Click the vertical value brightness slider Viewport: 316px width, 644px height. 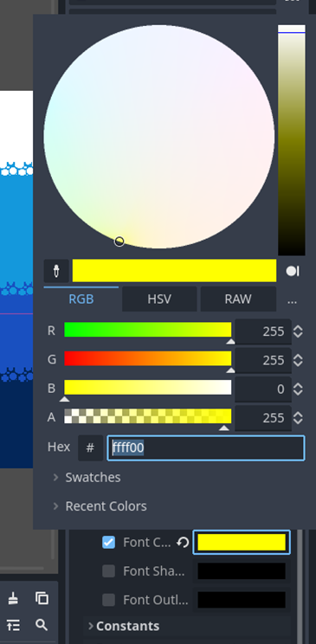click(x=292, y=140)
